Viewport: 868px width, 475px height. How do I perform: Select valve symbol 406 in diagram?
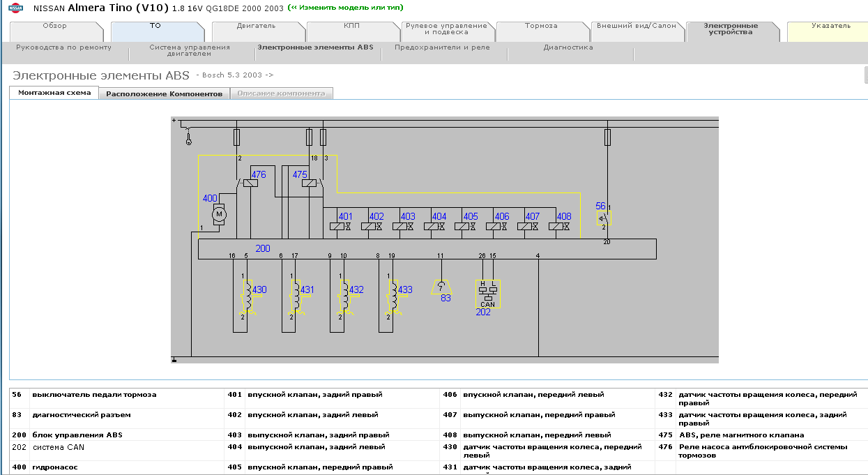tap(498, 226)
